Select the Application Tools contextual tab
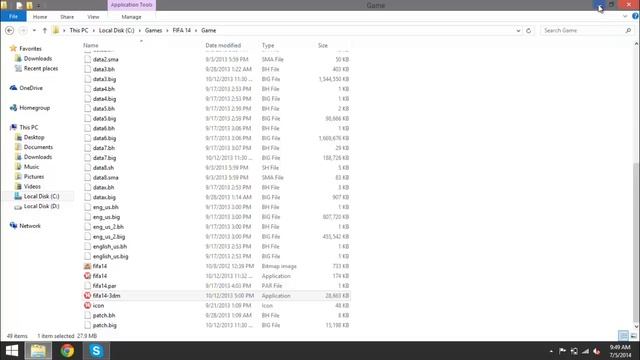 coord(131,5)
